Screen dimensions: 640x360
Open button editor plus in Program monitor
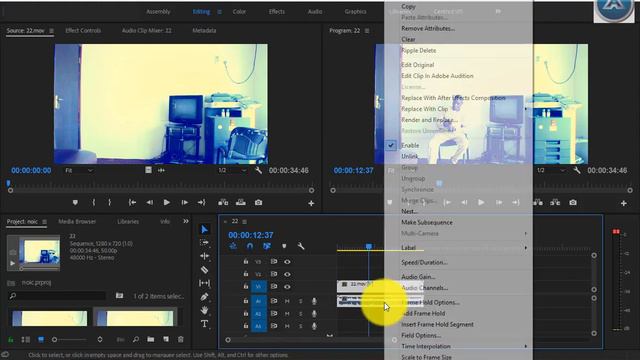coord(623,203)
